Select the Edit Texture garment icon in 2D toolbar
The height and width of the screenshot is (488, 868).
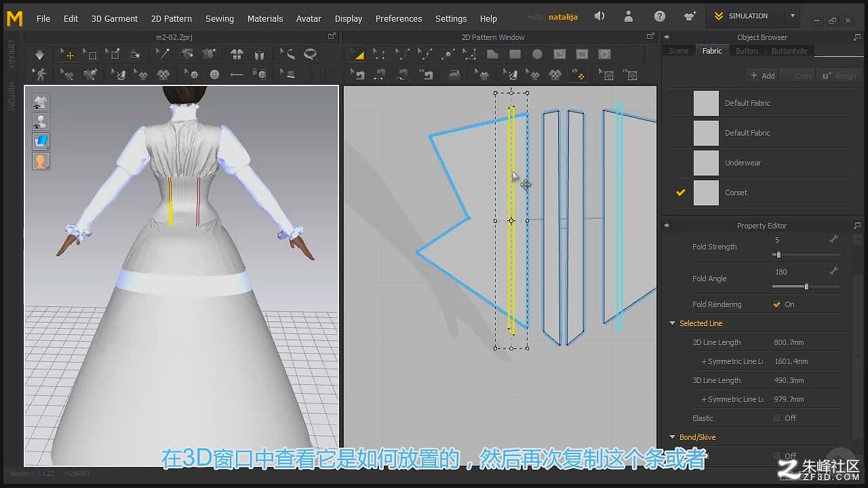point(482,75)
